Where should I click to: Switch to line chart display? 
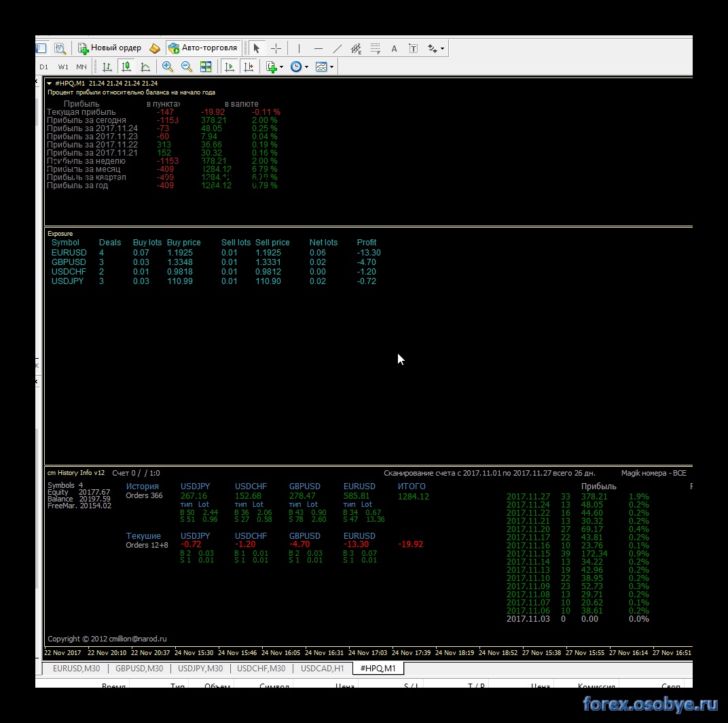145,67
